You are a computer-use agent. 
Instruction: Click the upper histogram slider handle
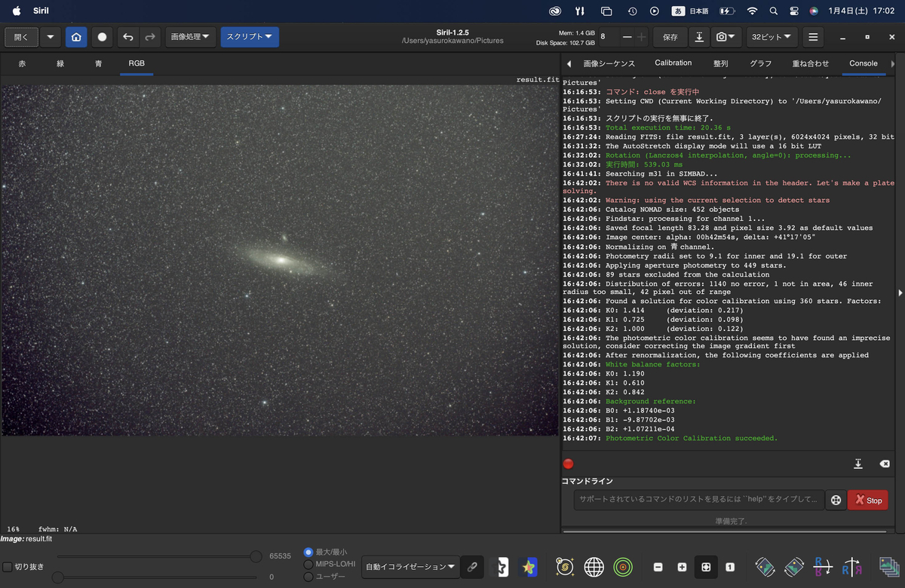[256, 556]
